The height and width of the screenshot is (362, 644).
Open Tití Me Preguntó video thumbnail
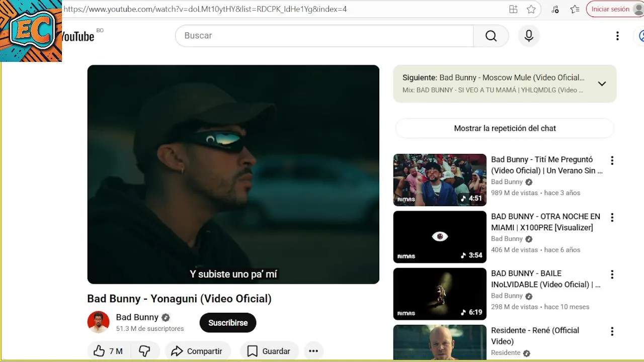point(440,179)
